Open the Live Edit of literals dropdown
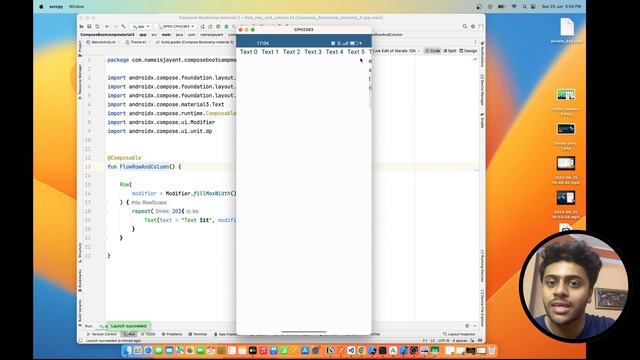The width and height of the screenshot is (640, 360). (x=396, y=51)
